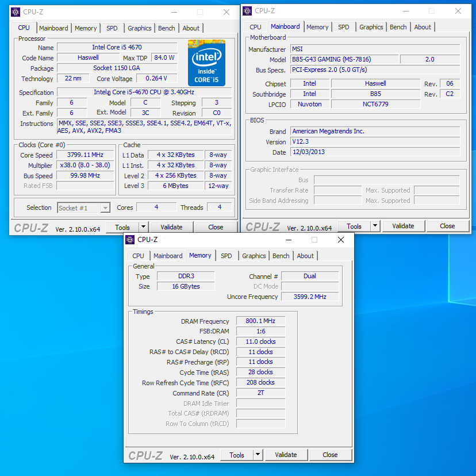Click the CPU-Z app icon in the CPU window title bar
The image size is (476, 476).
tap(16, 12)
